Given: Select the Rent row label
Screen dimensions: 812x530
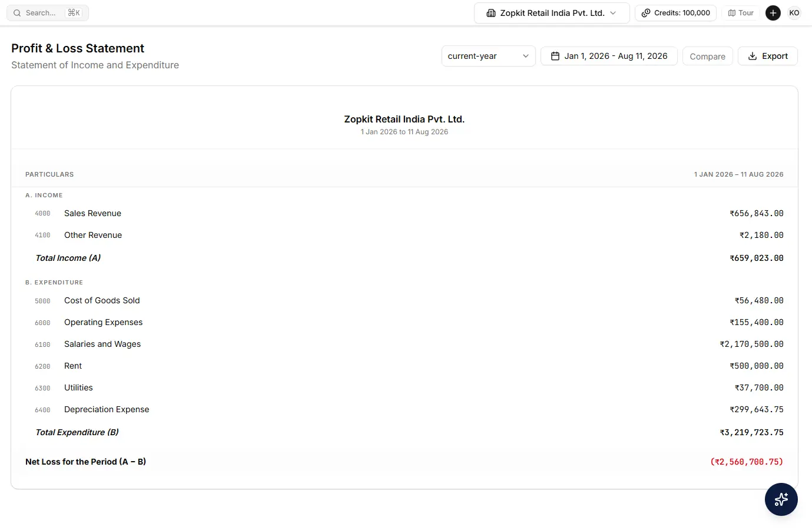Looking at the screenshot, I should tap(73, 366).
